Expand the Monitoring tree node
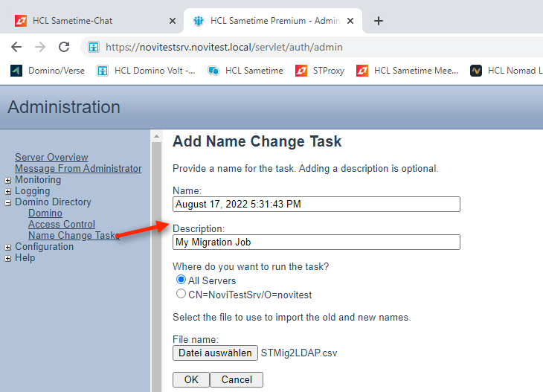Viewport: 543px width, 392px height. (x=8, y=180)
